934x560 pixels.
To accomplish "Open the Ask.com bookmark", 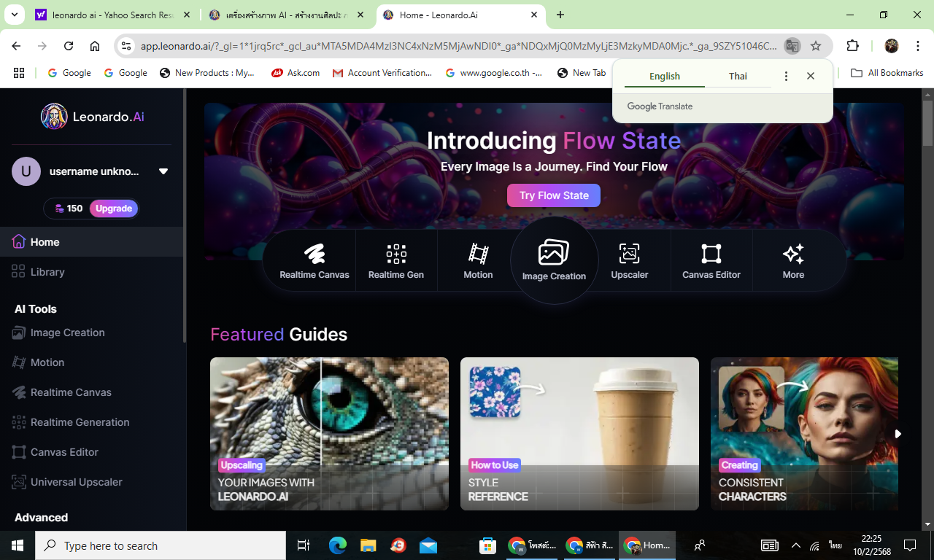I will pos(296,73).
